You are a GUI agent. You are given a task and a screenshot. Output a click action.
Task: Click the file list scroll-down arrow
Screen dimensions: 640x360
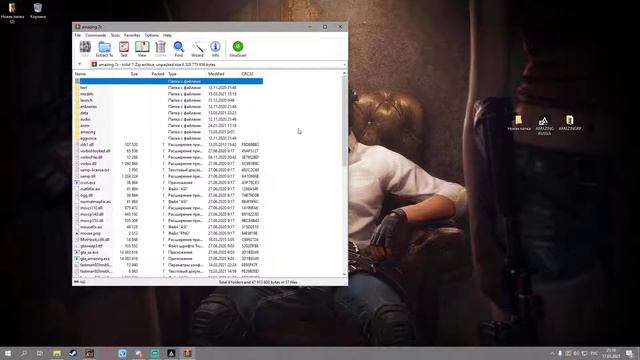click(x=344, y=275)
